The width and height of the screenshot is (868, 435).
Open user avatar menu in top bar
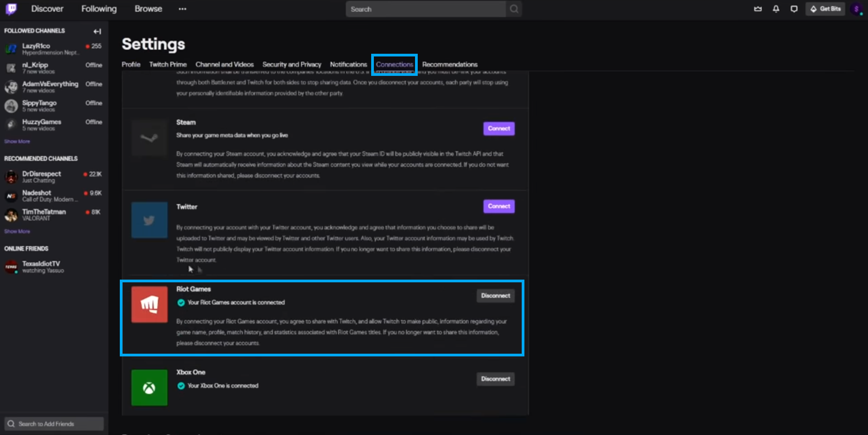[856, 9]
